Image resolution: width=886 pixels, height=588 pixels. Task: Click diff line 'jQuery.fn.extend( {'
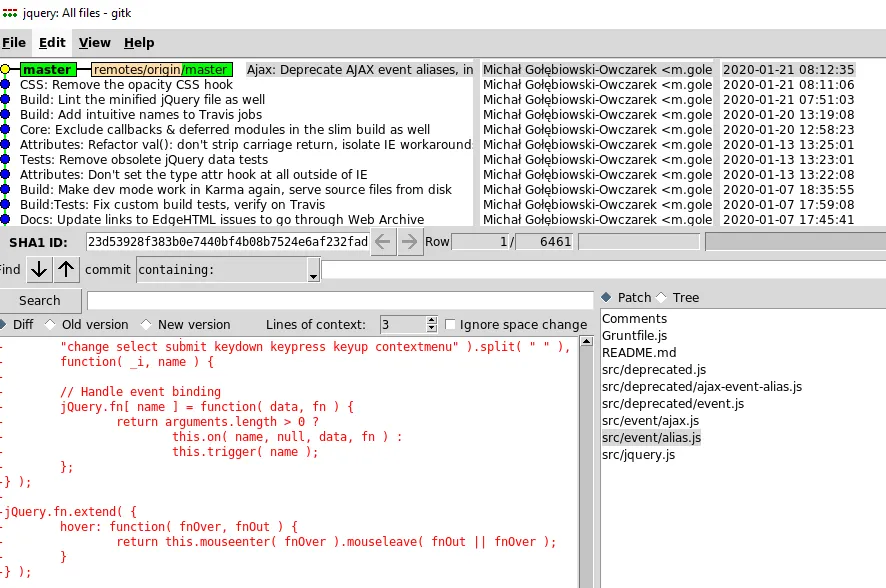(x=71, y=512)
